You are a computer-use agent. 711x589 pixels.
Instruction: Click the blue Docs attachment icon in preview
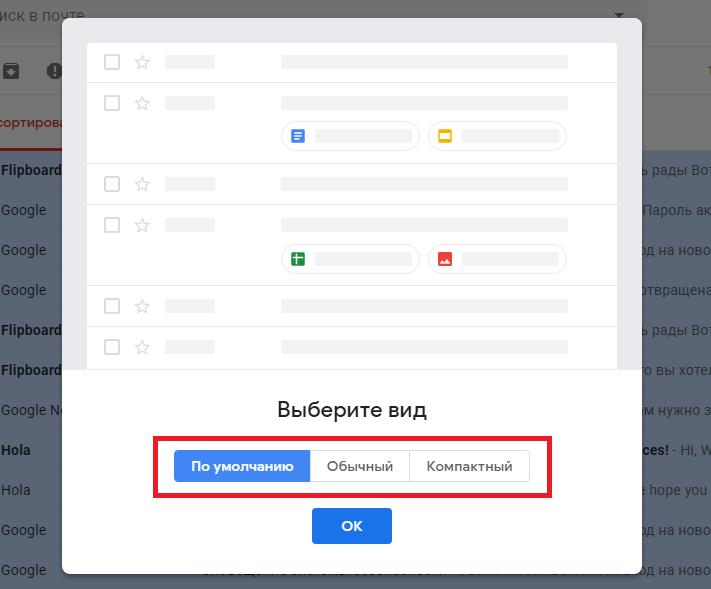click(x=298, y=136)
